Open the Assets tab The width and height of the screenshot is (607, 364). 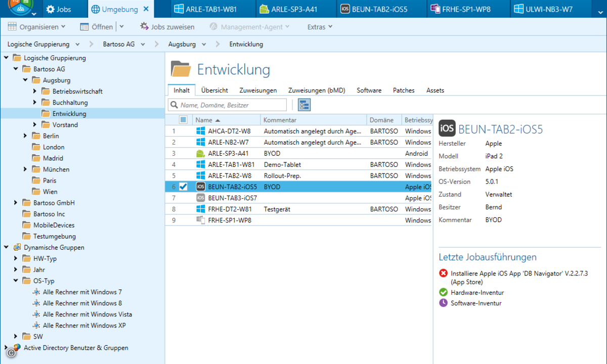point(435,90)
